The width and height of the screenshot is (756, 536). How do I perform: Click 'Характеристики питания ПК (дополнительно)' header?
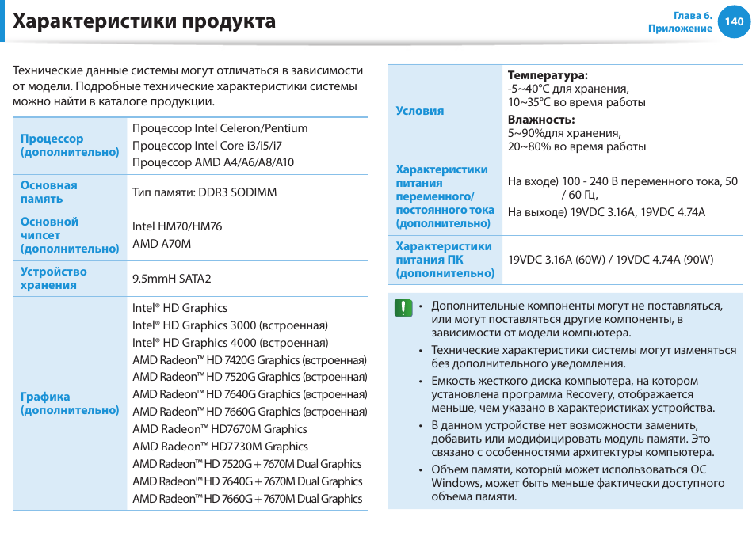pyautogui.click(x=445, y=260)
